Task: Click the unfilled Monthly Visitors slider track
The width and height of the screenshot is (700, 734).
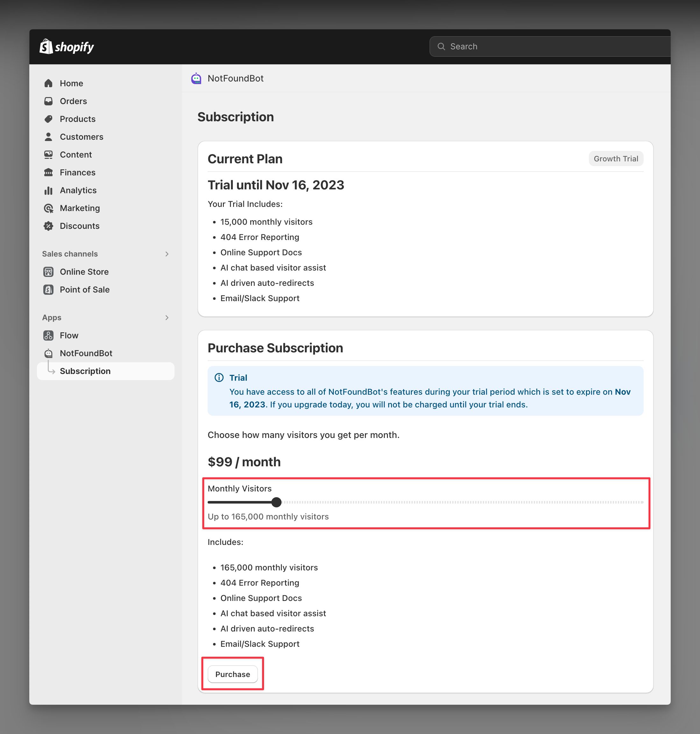Action: [462, 502]
